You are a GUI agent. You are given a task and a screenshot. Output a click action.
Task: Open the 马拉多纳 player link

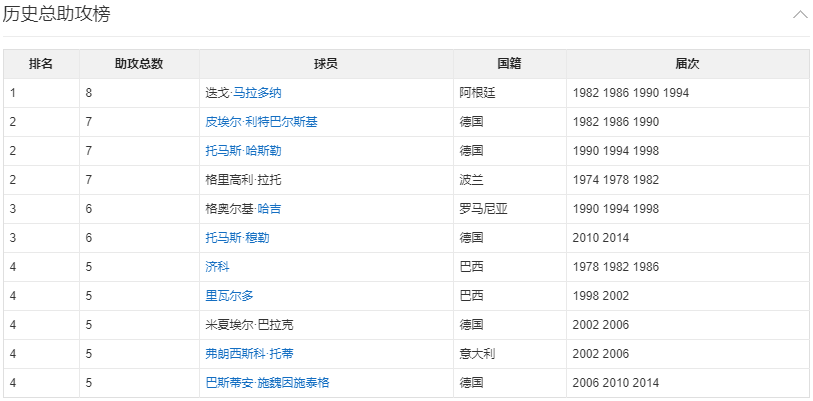257,93
